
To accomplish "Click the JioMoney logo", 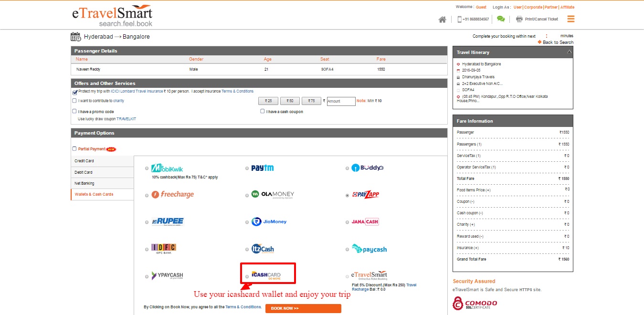I will point(269,221).
